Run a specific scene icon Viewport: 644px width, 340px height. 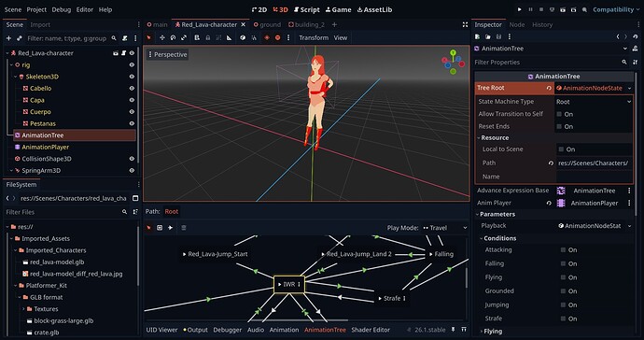(573, 9)
